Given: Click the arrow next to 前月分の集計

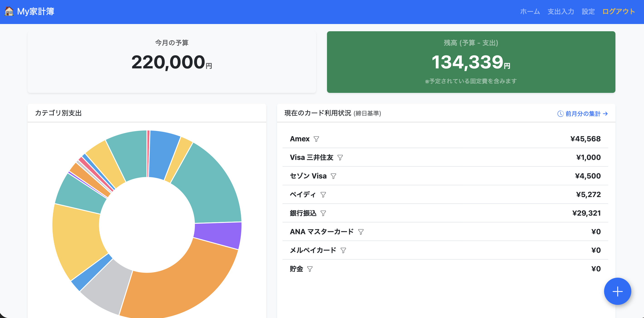Looking at the screenshot, I should click(606, 114).
